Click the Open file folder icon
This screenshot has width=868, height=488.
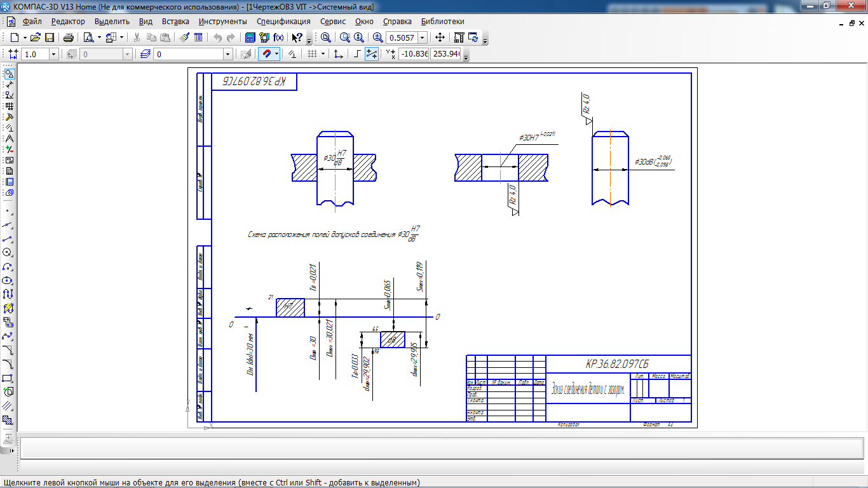(36, 37)
